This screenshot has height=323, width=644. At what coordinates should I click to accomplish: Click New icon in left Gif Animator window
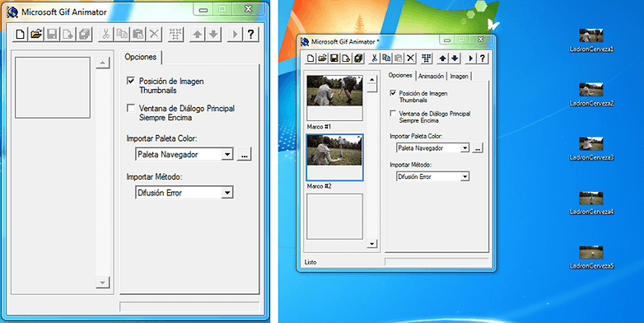coord(20,34)
